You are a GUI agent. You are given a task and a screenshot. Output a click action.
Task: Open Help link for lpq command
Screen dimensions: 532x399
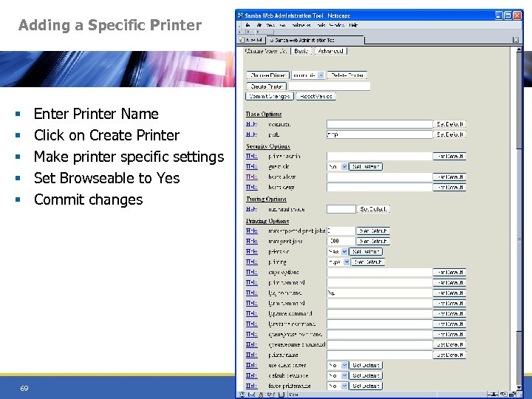click(x=251, y=293)
